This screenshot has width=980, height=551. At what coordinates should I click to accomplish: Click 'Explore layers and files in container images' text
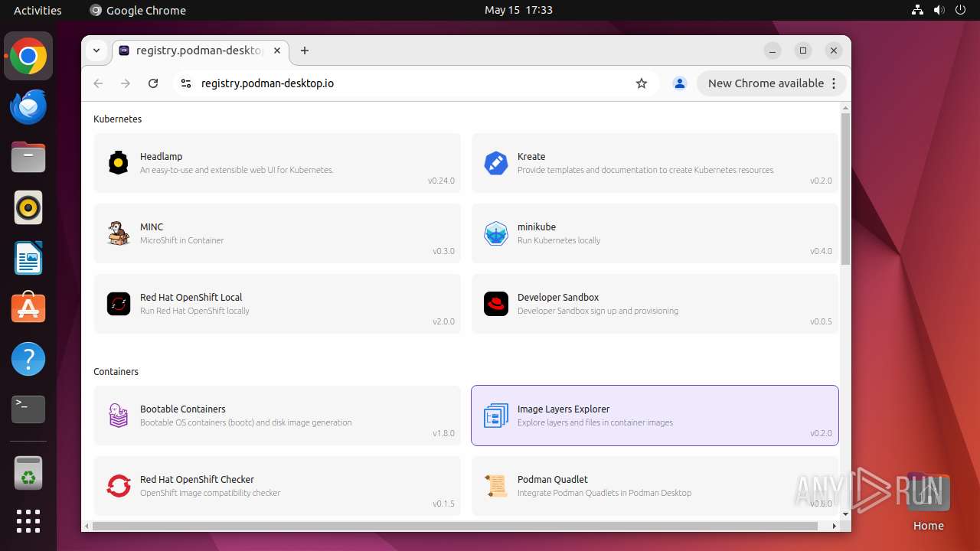[595, 422]
